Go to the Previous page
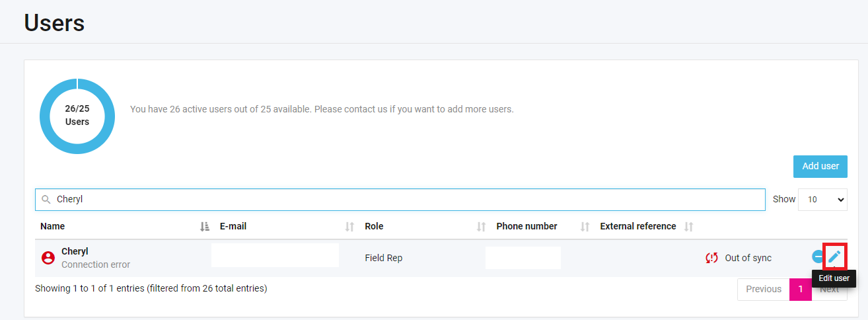This screenshot has width=868, height=320. point(764,289)
